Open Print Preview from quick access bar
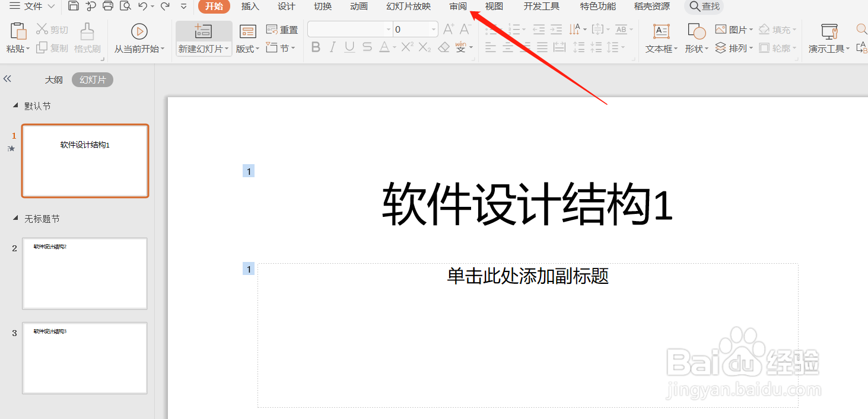868x419 pixels. pyautogui.click(x=125, y=6)
